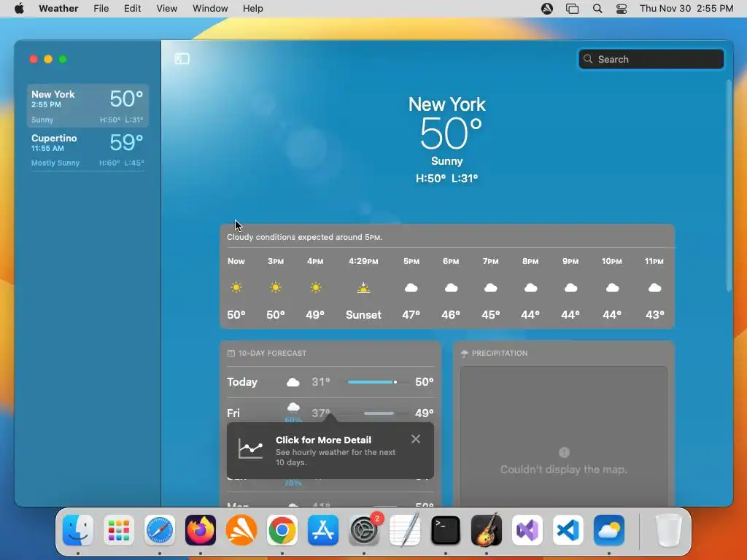
Task: Open the File menu
Action: click(101, 9)
